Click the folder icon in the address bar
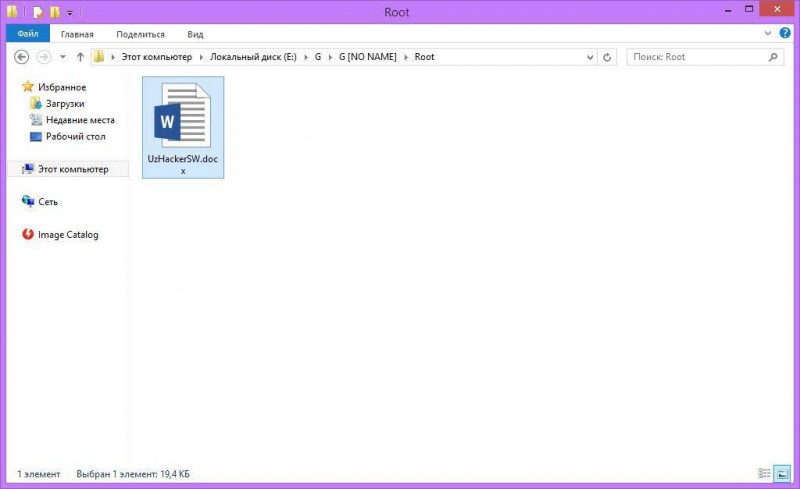The image size is (800, 489). [x=99, y=57]
